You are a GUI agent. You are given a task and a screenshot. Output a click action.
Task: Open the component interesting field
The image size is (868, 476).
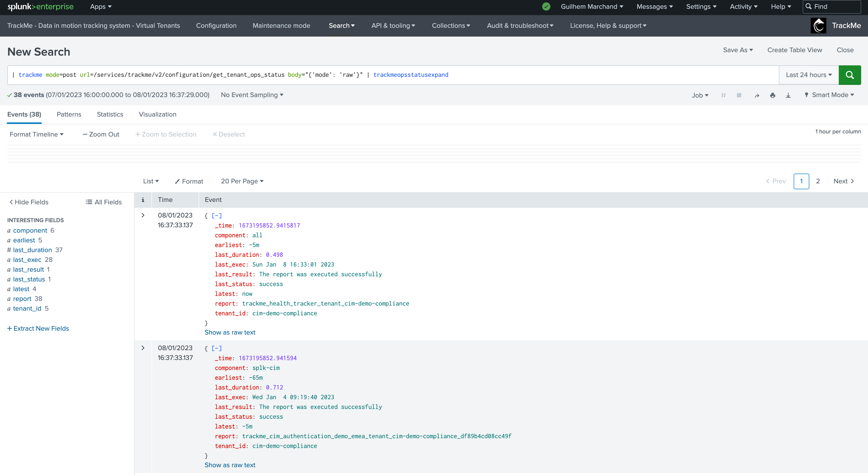[30, 230]
